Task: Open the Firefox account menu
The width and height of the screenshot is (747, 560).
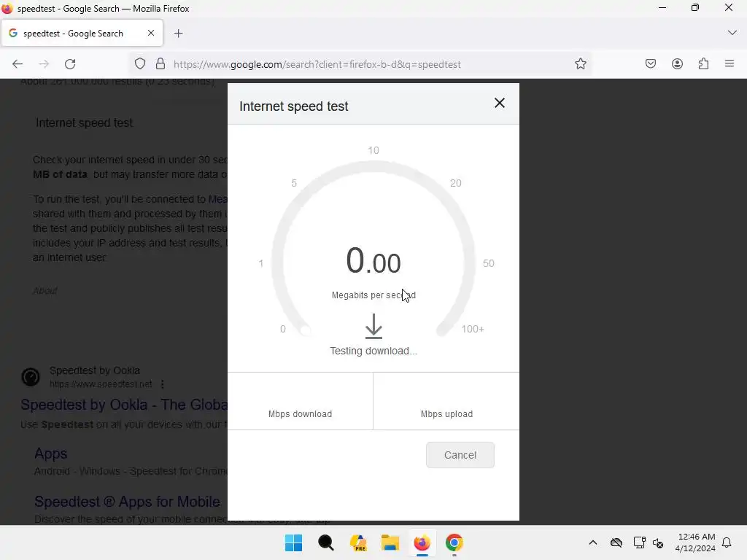Action: [x=677, y=64]
